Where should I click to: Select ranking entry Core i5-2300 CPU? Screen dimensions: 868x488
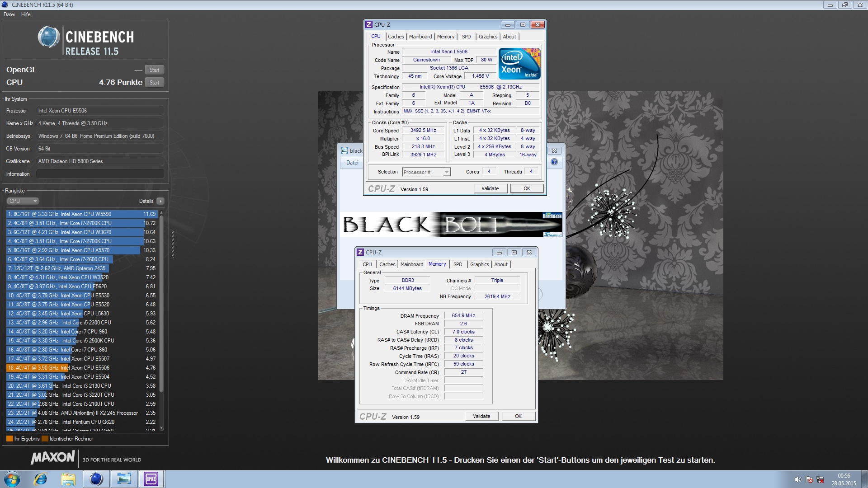click(x=81, y=323)
